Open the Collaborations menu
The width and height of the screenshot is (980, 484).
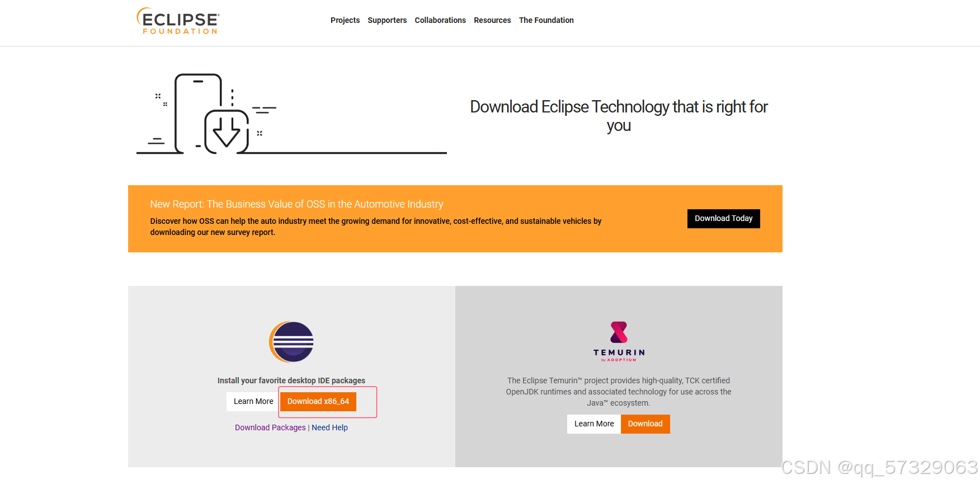tap(440, 20)
